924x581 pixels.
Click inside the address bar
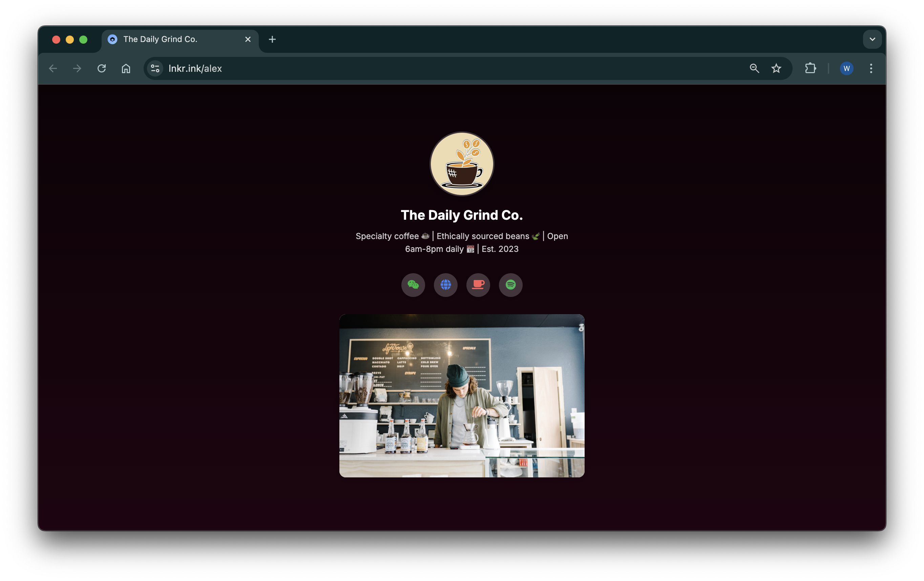click(x=345, y=68)
